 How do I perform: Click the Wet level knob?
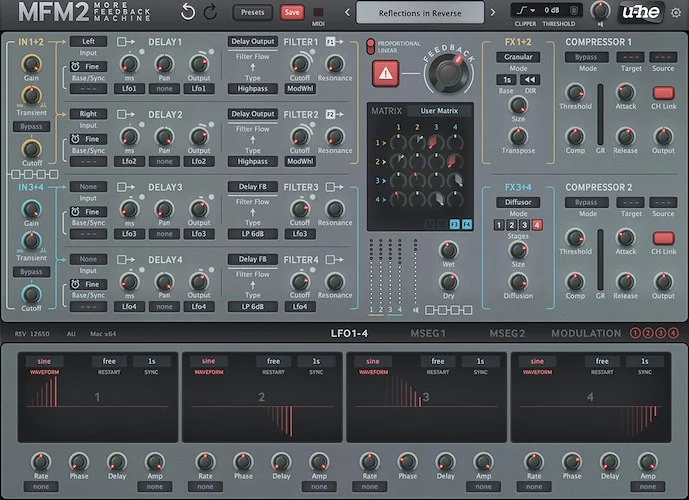(448, 250)
